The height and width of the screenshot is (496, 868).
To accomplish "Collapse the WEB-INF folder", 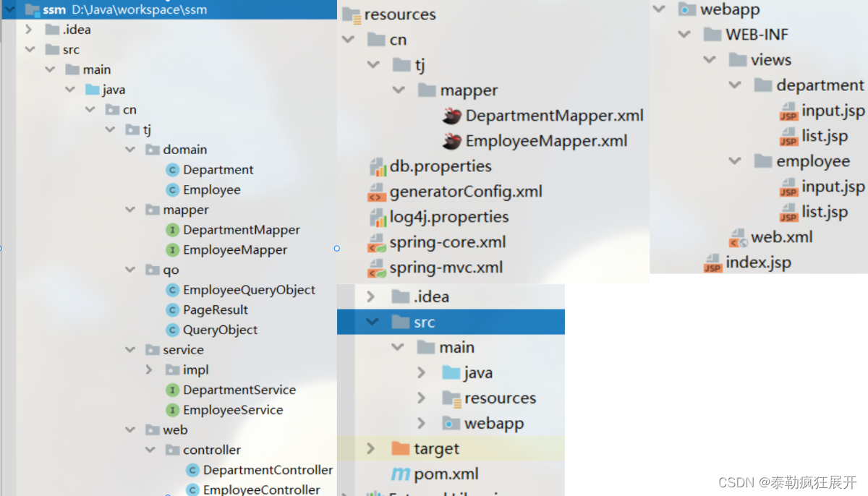I will [684, 35].
